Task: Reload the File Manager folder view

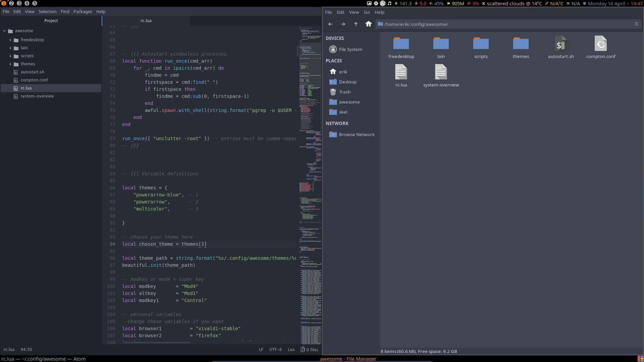Action: click(x=636, y=24)
